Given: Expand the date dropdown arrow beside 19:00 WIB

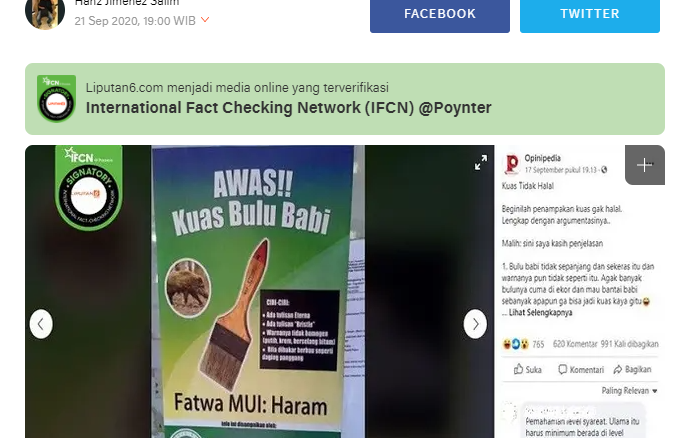Looking at the screenshot, I should click(205, 20).
